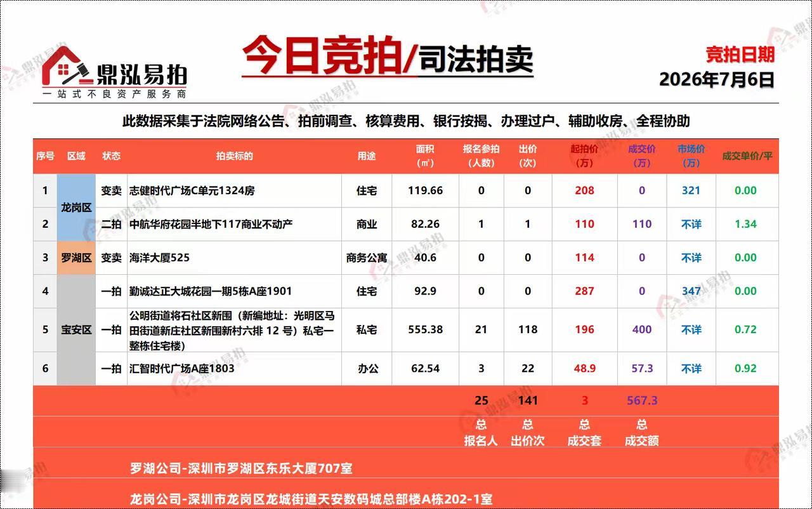Click the 拍卖标的 column header
Viewport: 812px width, 509px height.
(234, 156)
